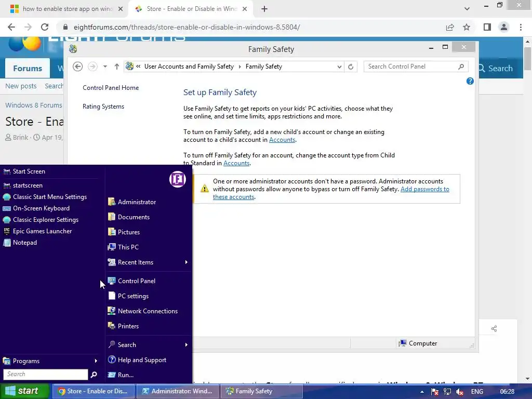Click the Family Safety breadcrumb segment
This screenshot has height=399, width=532.
263,66
